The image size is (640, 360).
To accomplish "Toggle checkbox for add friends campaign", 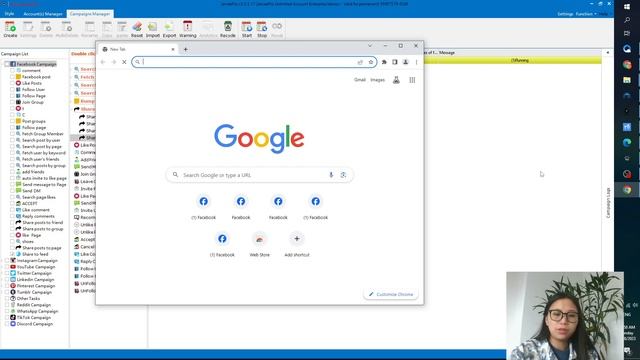I will pyautogui.click(x=12, y=172).
